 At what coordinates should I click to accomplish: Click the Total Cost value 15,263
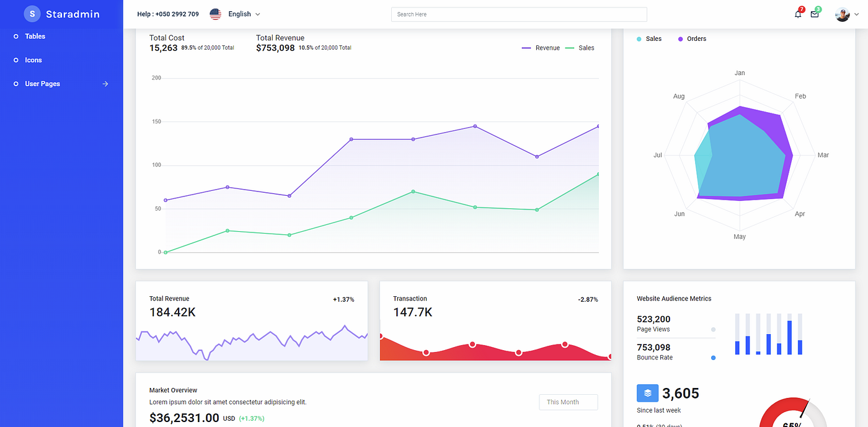coord(164,48)
